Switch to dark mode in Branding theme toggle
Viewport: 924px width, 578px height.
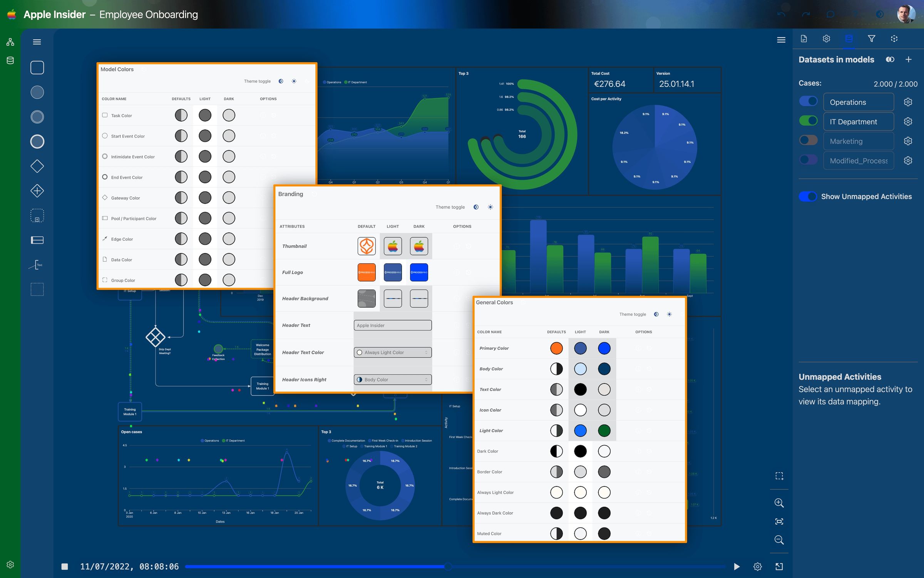pos(476,207)
